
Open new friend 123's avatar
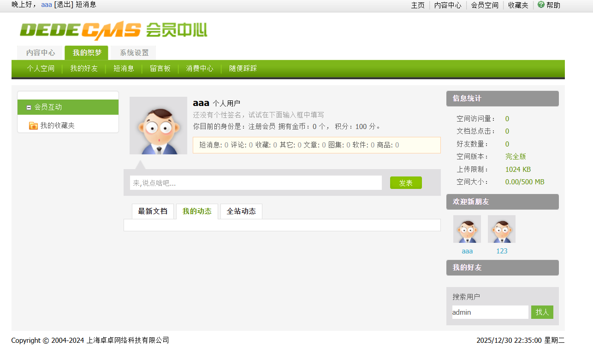(x=501, y=229)
